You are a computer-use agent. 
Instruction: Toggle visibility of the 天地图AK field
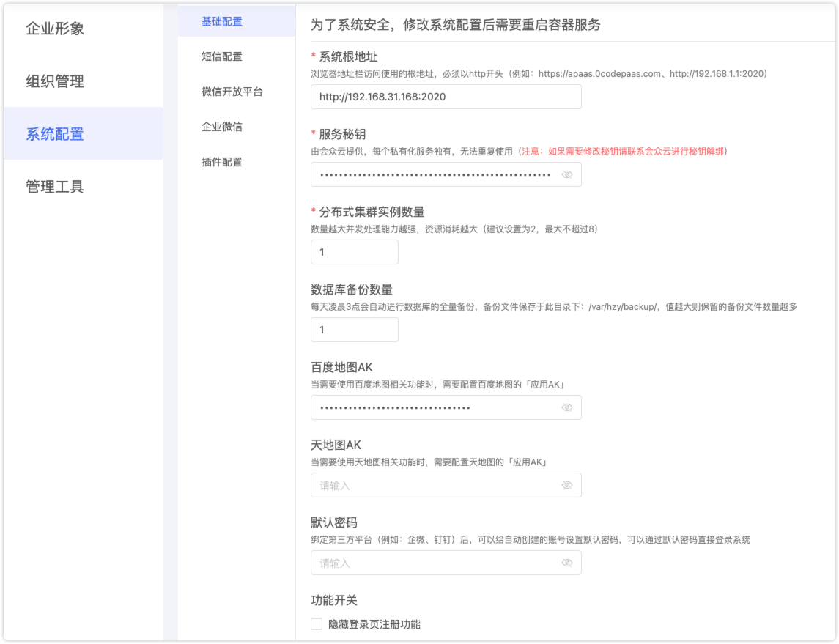(x=566, y=485)
